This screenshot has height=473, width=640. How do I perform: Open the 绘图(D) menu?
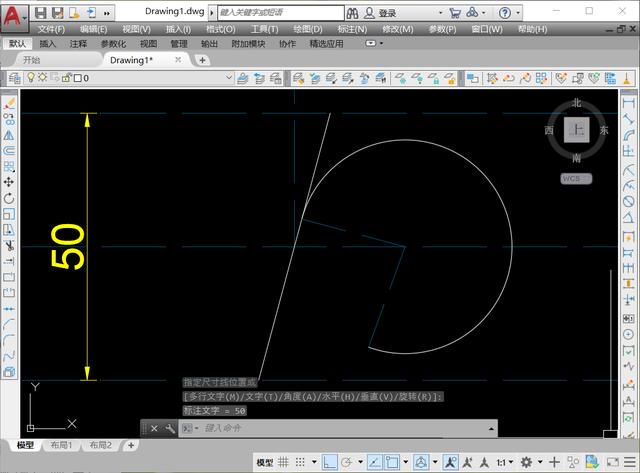(x=308, y=29)
